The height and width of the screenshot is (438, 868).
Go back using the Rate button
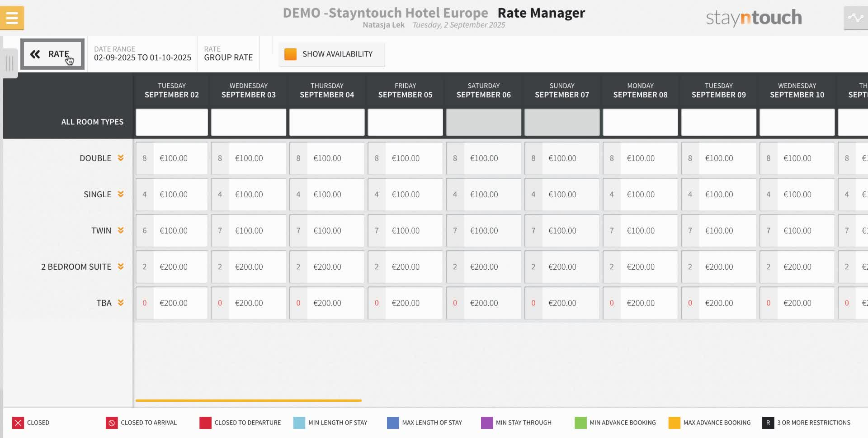(52, 54)
